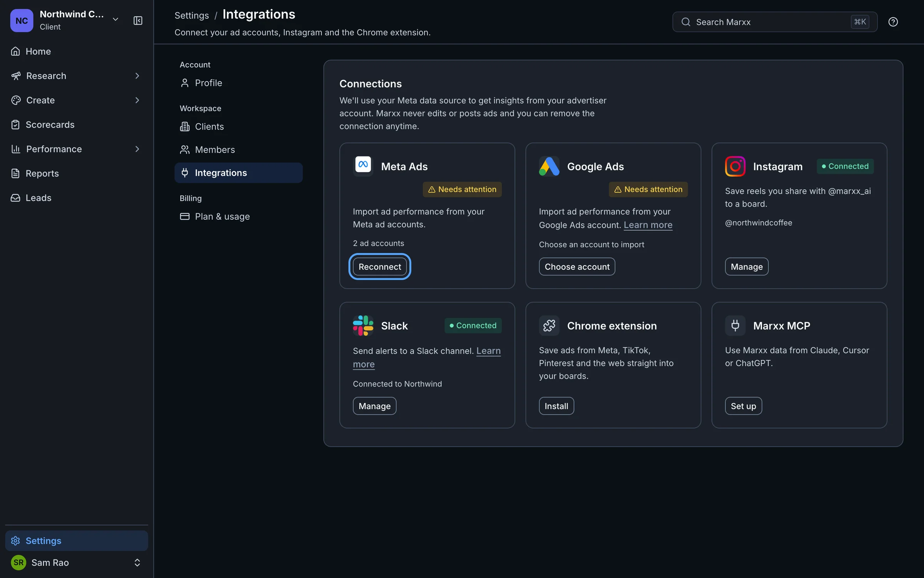Click the Leads inbox icon
Viewport: 924px width, 578px height.
(x=15, y=198)
